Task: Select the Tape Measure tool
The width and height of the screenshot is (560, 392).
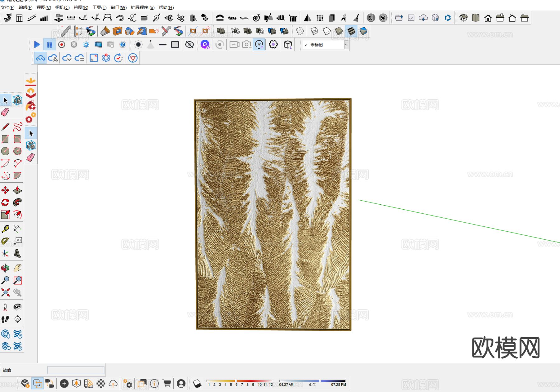Action: click(x=5, y=229)
